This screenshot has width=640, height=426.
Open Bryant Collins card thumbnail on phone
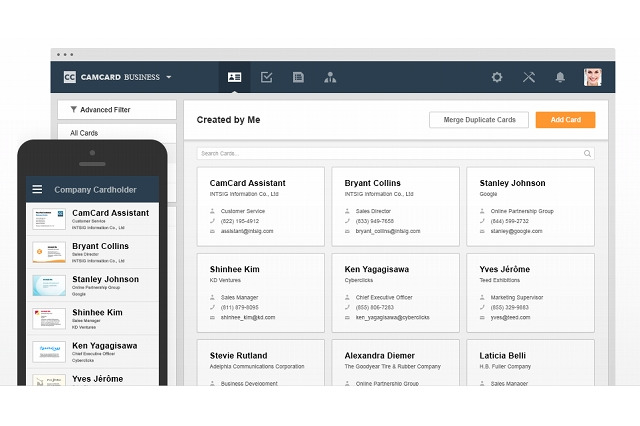[49, 252]
